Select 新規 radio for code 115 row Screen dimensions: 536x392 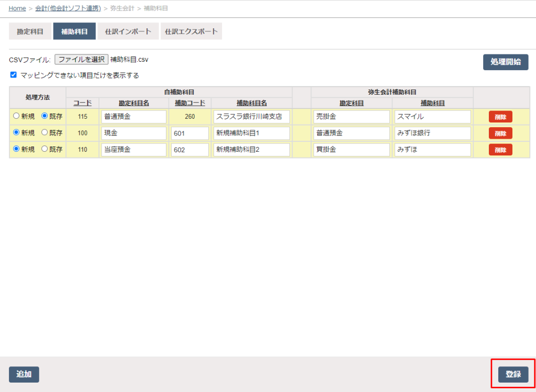coord(16,116)
